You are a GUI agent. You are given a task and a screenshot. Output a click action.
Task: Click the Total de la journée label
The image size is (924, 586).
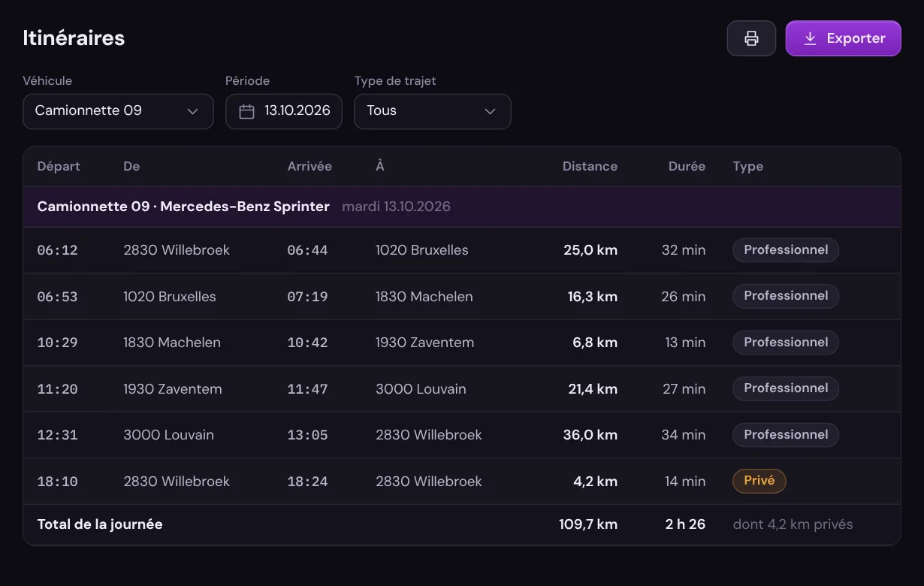[100, 524]
